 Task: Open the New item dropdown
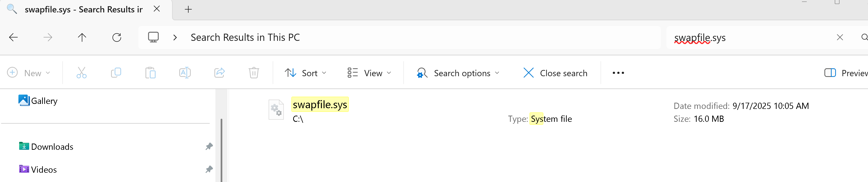pos(29,73)
